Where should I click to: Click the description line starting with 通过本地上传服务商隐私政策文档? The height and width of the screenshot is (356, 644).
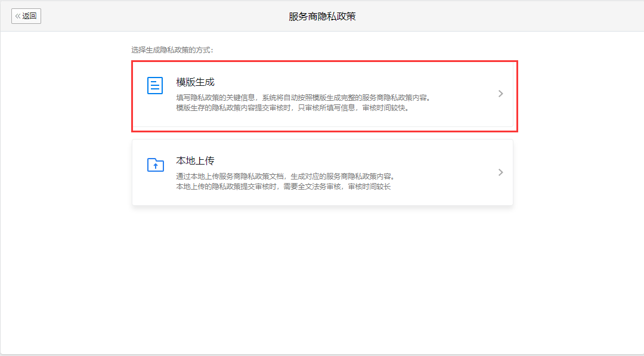[286, 177]
